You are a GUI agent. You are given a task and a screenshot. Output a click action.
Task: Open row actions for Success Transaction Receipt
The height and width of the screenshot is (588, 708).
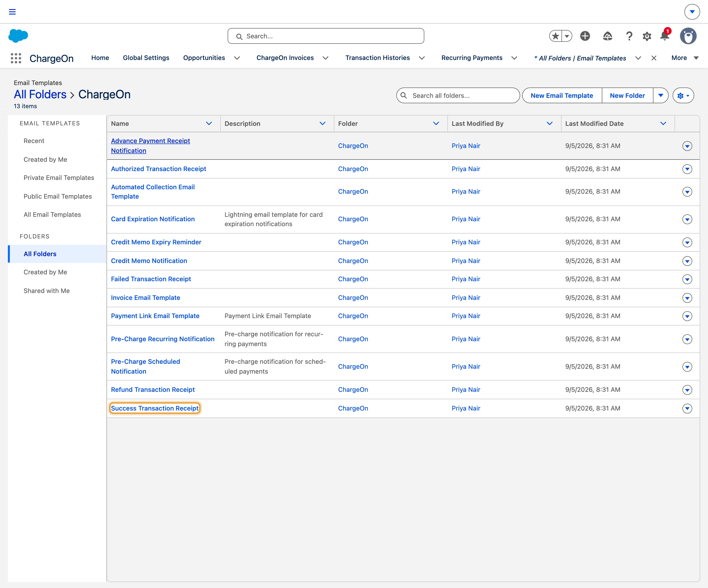click(x=687, y=409)
